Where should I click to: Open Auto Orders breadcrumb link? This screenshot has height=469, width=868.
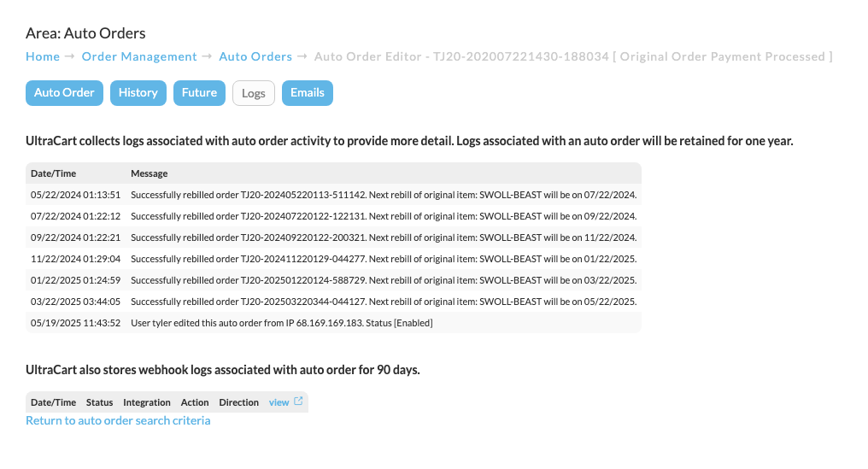coord(255,56)
